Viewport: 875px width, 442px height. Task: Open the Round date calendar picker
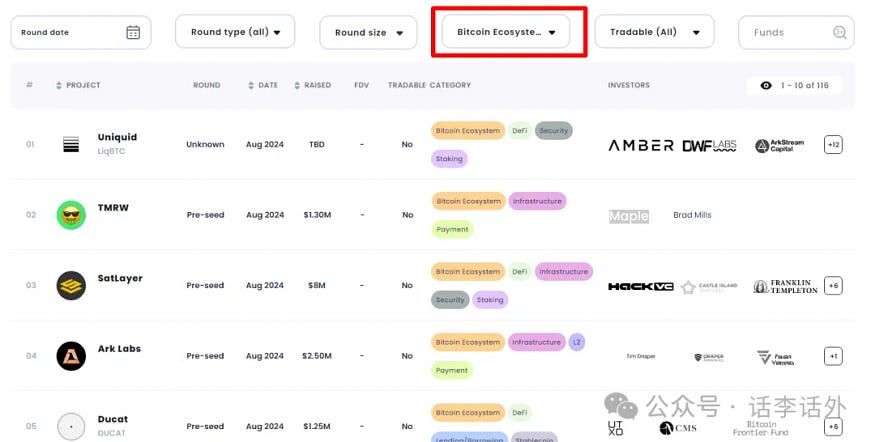pos(133,32)
